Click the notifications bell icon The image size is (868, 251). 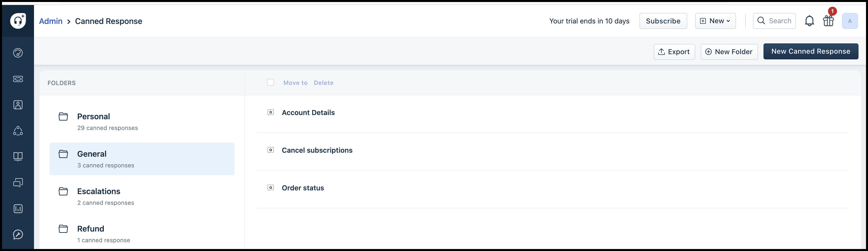click(x=809, y=21)
